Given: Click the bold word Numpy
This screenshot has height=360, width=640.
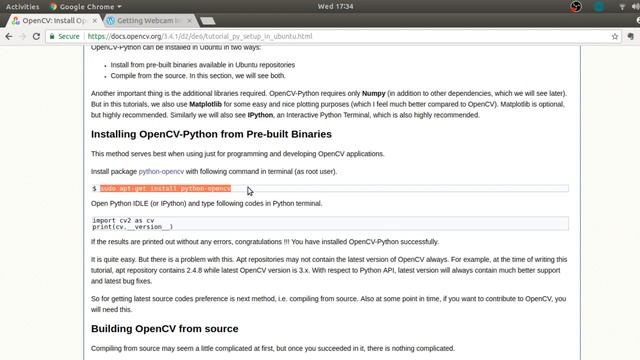Looking at the screenshot, I should click(373, 93).
